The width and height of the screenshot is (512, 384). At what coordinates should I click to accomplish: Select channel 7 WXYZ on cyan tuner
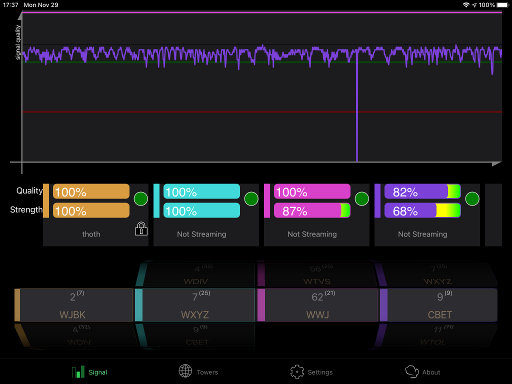point(195,305)
